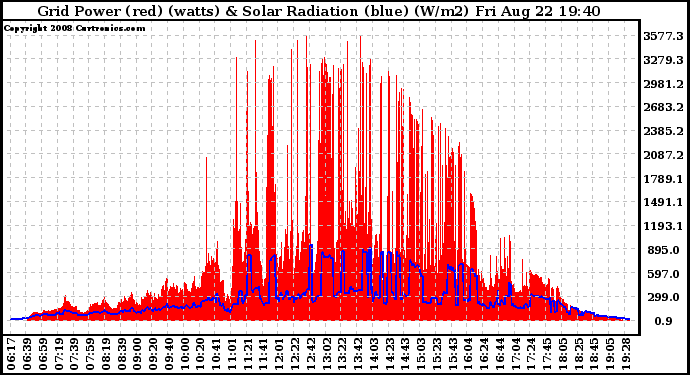Click the chart title text
Image resolution: width=690 pixels, height=375 pixels.
click(x=319, y=11)
